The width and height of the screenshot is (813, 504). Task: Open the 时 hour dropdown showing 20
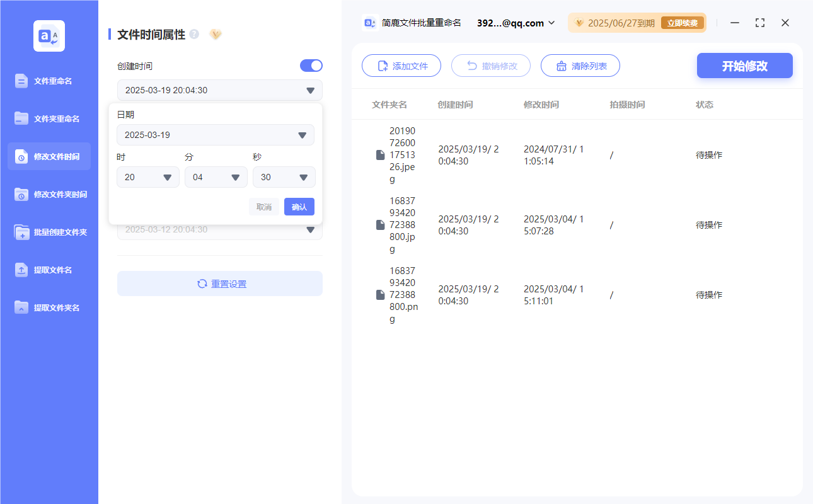point(147,177)
